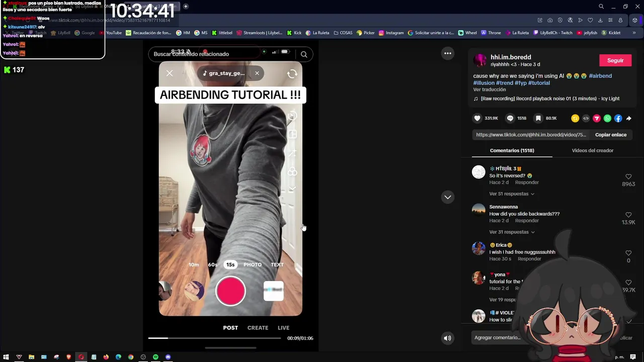Show more bookmarks with double chevron
Screen dimensions: 644x362
[634, 33]
